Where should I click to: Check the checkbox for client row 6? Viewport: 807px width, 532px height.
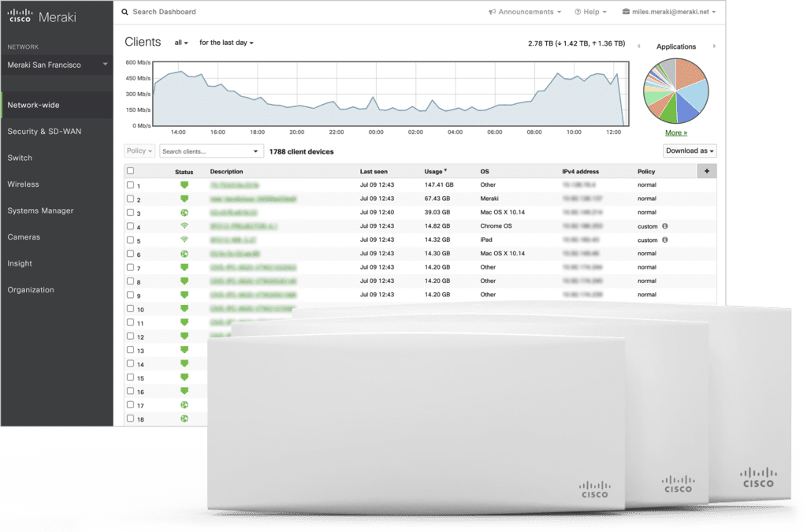130,254
